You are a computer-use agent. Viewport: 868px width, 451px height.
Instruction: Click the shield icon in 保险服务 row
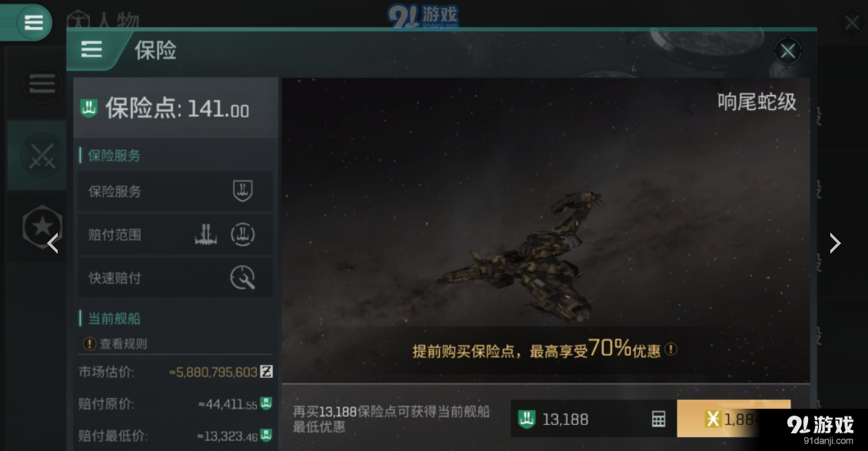(x=242, y=191)
